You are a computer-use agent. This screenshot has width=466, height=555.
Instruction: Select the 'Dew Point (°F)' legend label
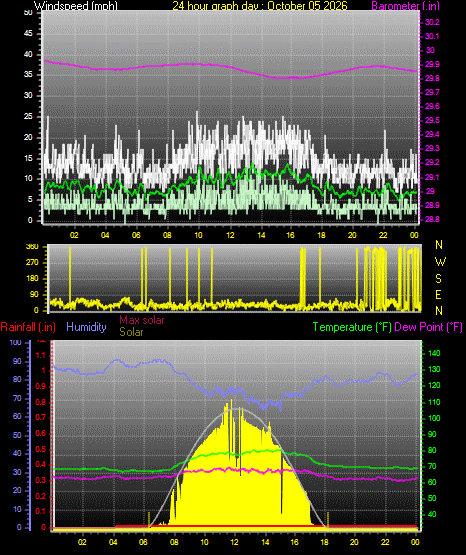pos(428,327)
